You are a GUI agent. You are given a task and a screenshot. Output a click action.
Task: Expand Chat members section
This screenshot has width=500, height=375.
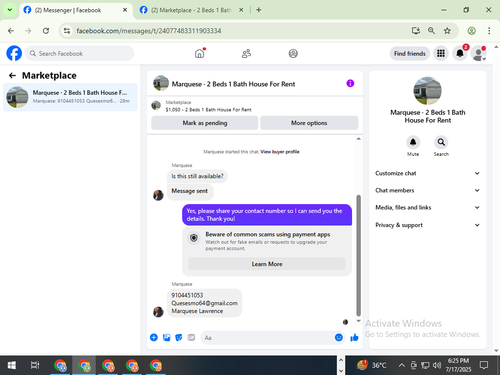pos(427,190)
